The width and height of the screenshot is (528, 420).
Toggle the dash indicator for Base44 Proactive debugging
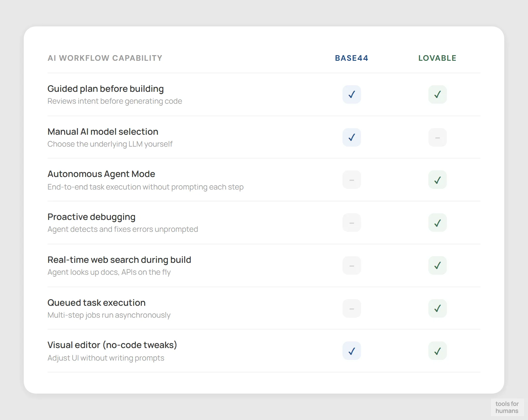coord(351,223)
